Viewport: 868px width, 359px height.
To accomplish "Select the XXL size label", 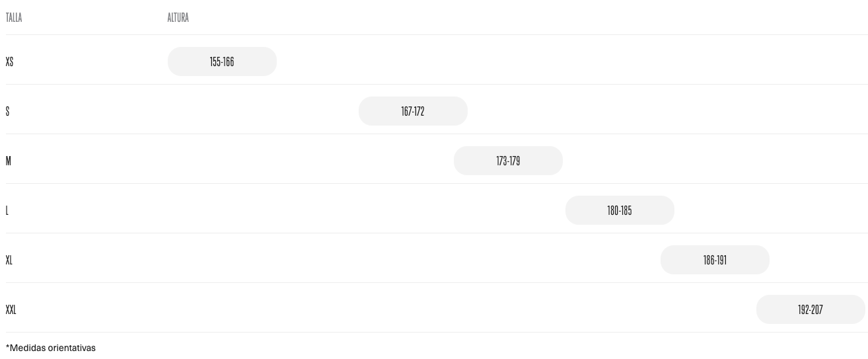I will click(11, 309).
